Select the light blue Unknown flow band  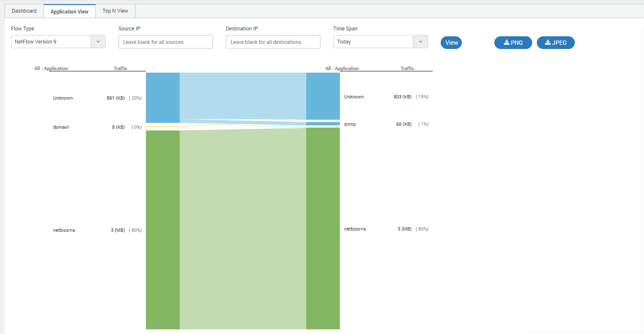243,96
